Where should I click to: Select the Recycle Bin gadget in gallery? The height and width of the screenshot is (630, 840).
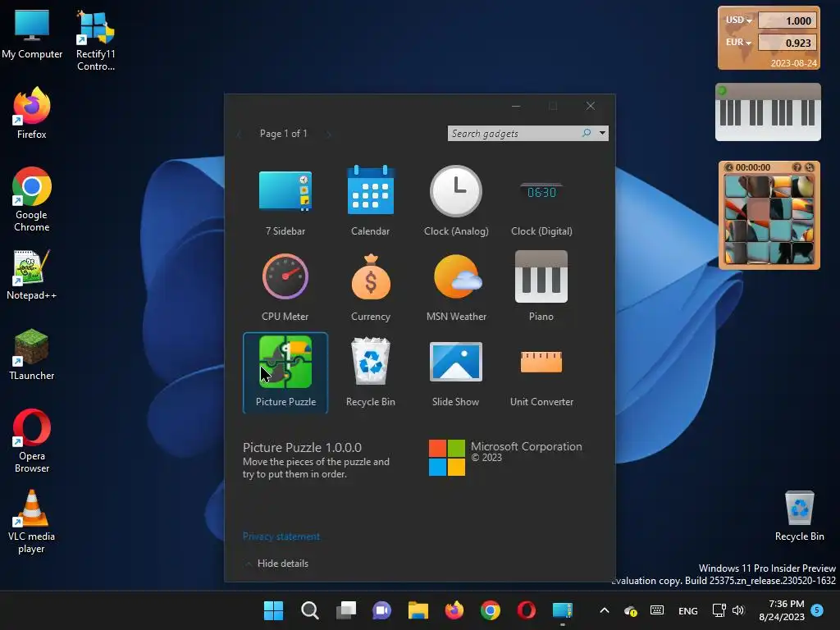[x=370, y=372]
